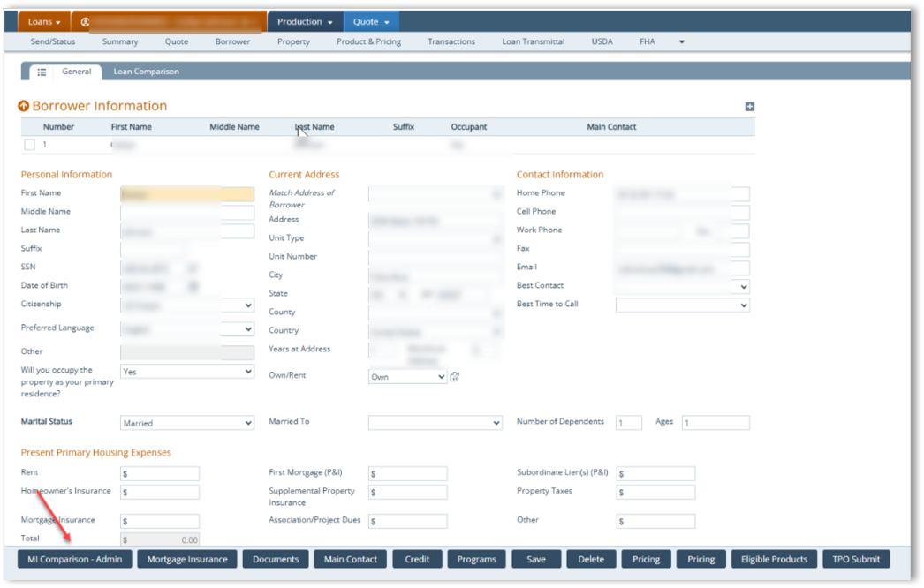This screenshot has height=588, width=924.
Task: Click the Mortgage Insurance button
Action: (187, 559)
